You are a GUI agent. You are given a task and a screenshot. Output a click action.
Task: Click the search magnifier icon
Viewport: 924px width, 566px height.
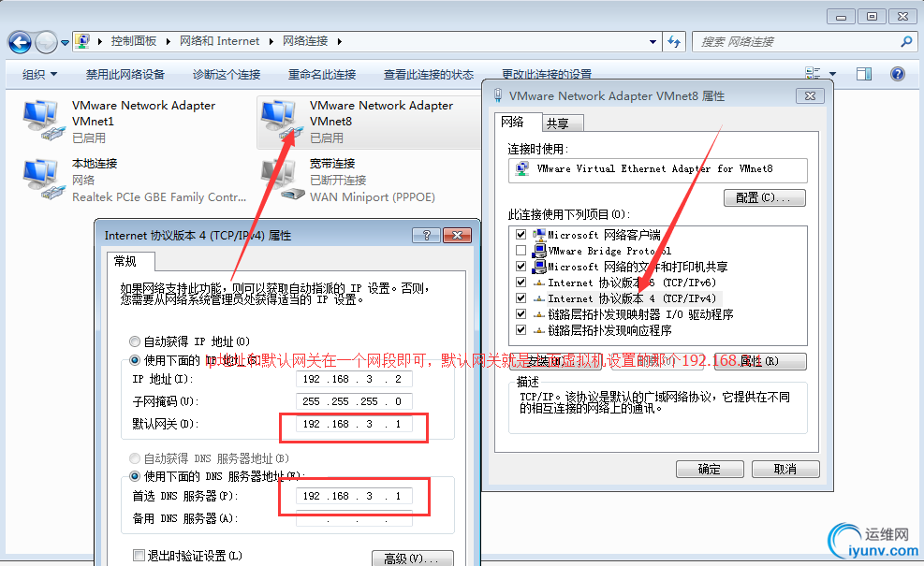point(907,41)
